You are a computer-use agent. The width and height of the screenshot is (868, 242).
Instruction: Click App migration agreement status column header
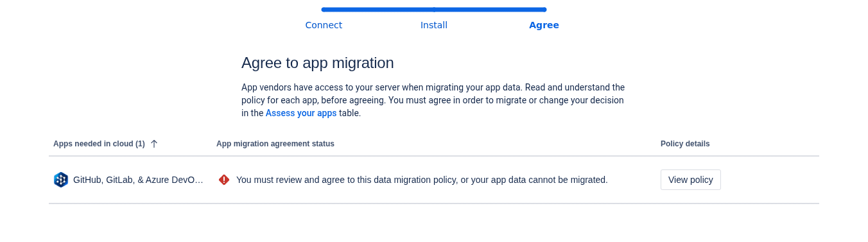[275, 144]
